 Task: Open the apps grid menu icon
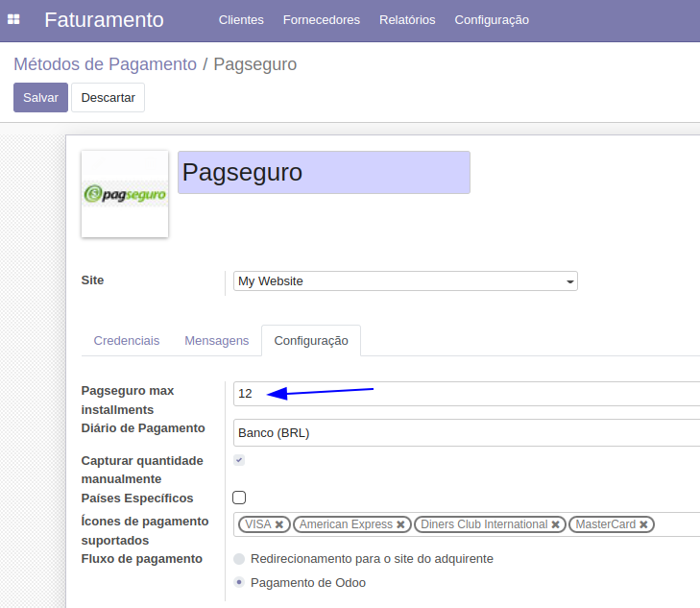(13, 19)
